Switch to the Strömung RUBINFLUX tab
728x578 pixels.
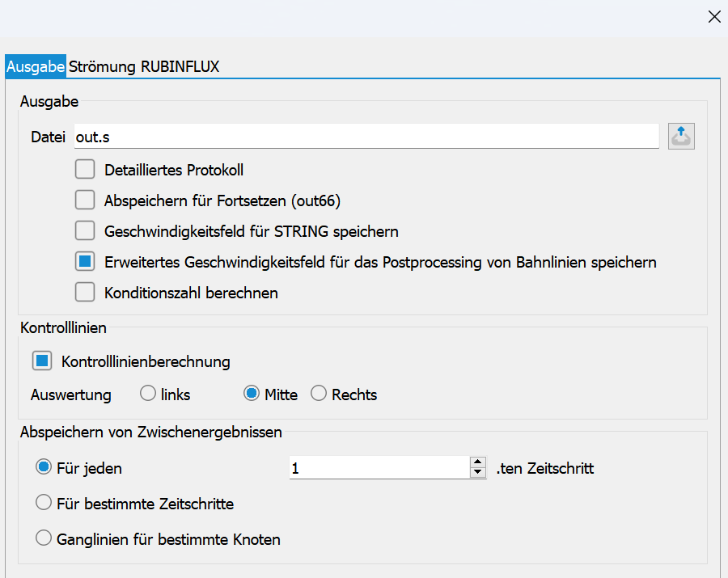point(144,66)
